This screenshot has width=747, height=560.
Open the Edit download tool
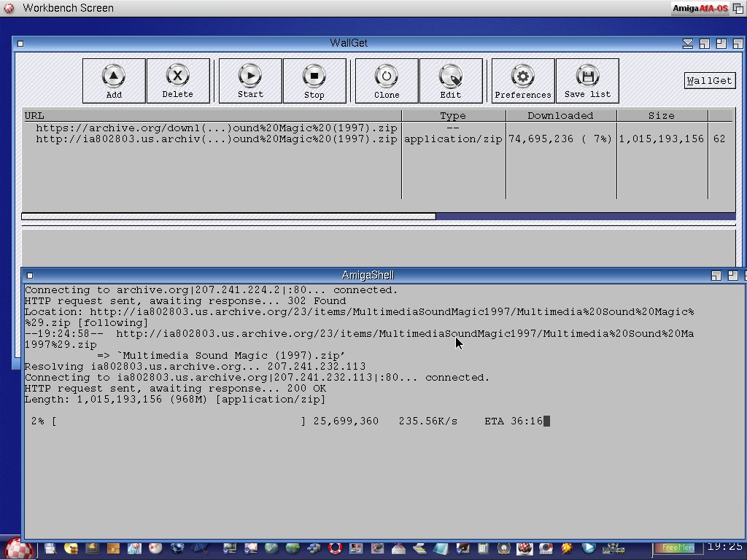point(450,81)
